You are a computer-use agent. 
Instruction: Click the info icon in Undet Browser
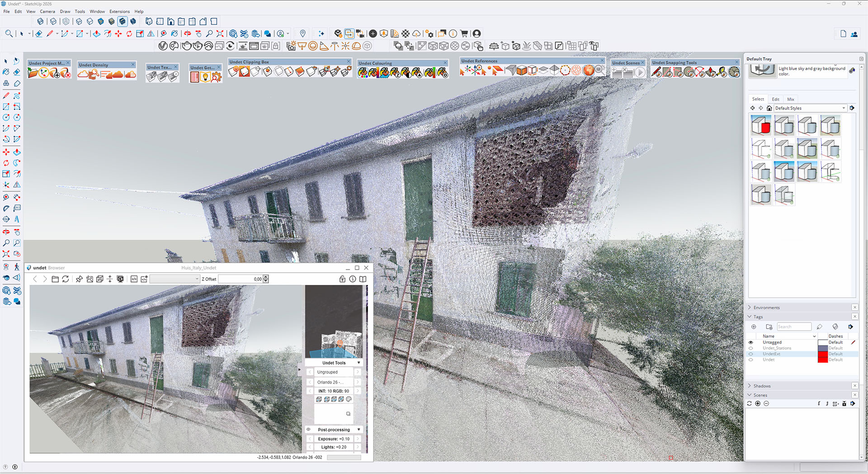(353, 279)
